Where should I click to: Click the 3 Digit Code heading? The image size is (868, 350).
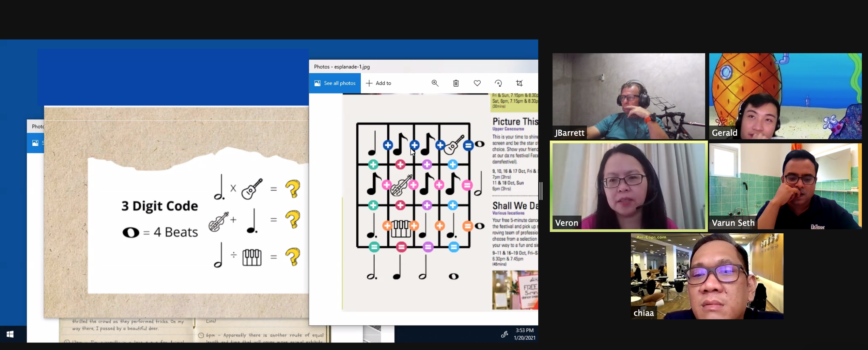pos(159,206)
